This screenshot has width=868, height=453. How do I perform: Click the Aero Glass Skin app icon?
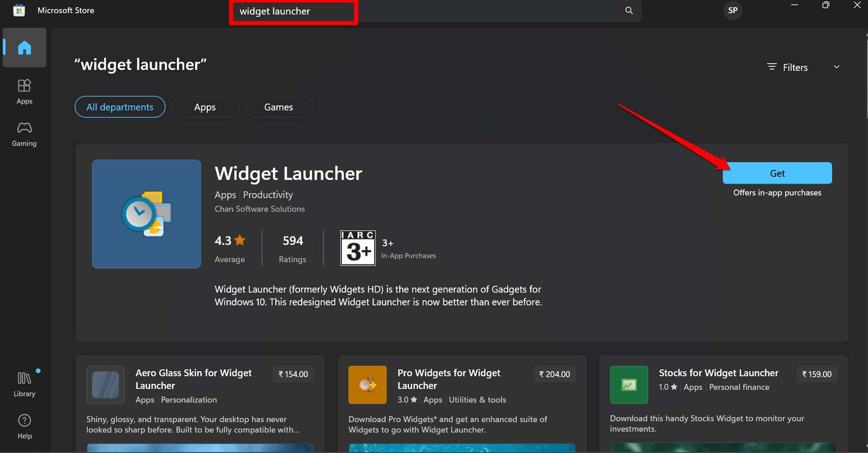pyautogui.click(x=105, y=385)
